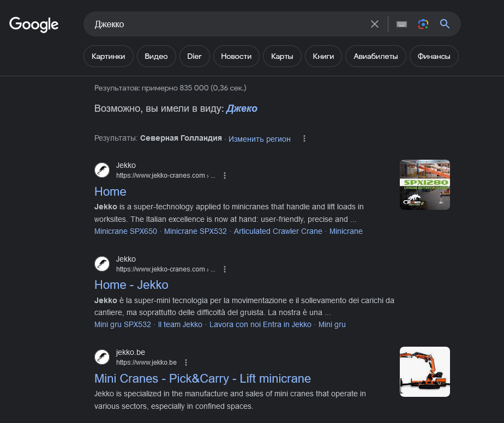Click the jekko-cranes.com URL of the Home result
Screen dimensions: 504x423
165,176
